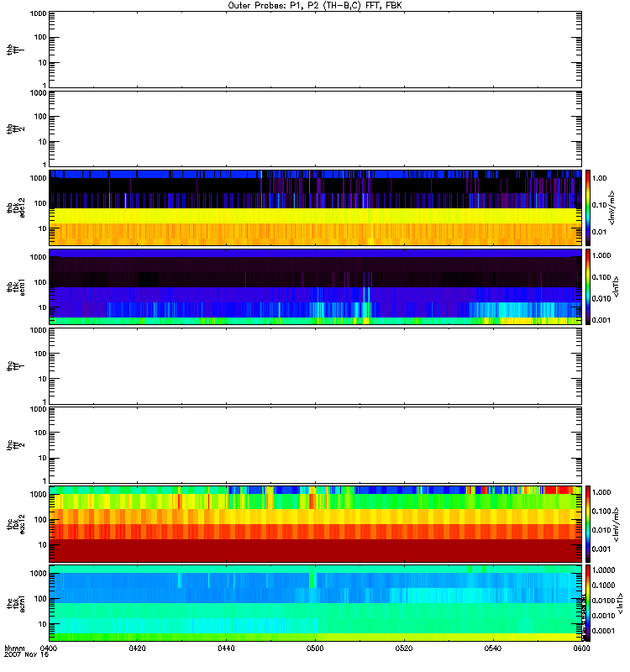The image size is (630, 672).
Task: Click the 'thc fbk edc12' y-axis label
Action: pos(16,523)
